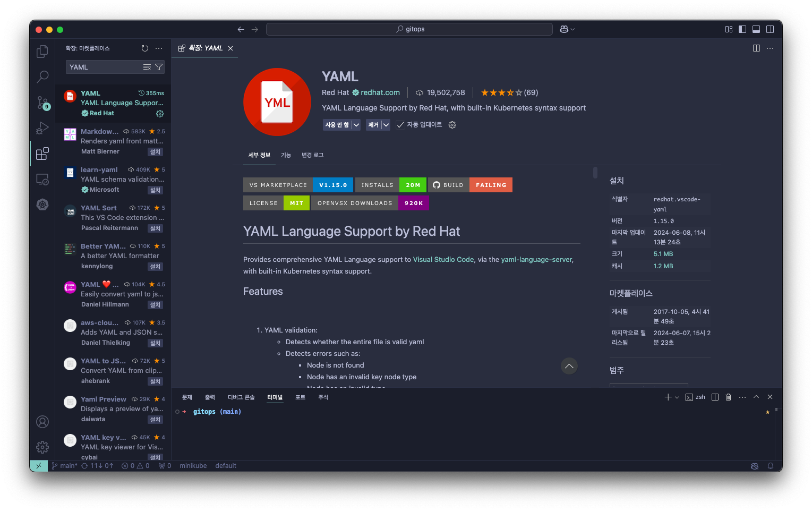Open the Extensions view icon
The height and width of the screenshot is (511, 812).
pos(42,154)
